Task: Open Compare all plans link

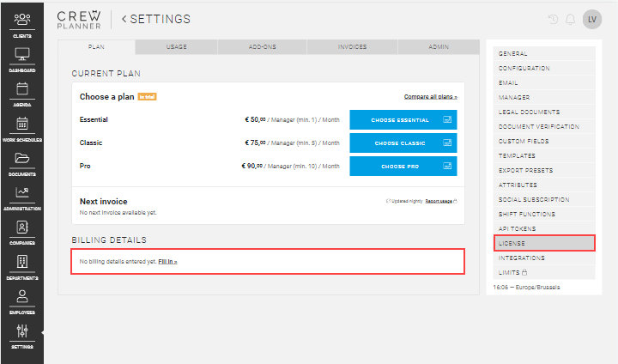Action: (x=430, y=97)
